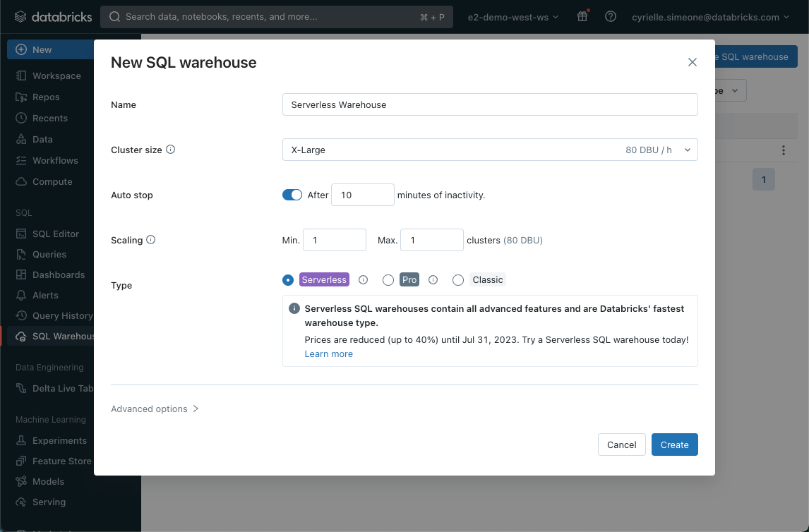Screen dimensions: 809x532
Task: Open the Cluster size dropdown
Action: pos(489,150)
